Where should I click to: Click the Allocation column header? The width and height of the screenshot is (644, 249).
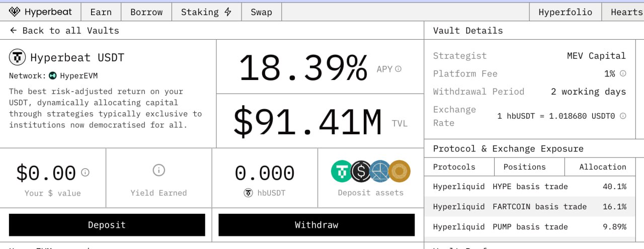pos(603,167)
